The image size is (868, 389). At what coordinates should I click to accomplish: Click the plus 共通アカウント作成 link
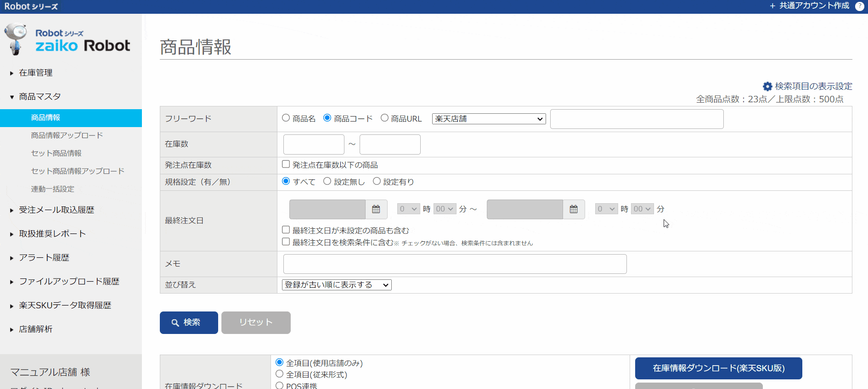point(809,6)
